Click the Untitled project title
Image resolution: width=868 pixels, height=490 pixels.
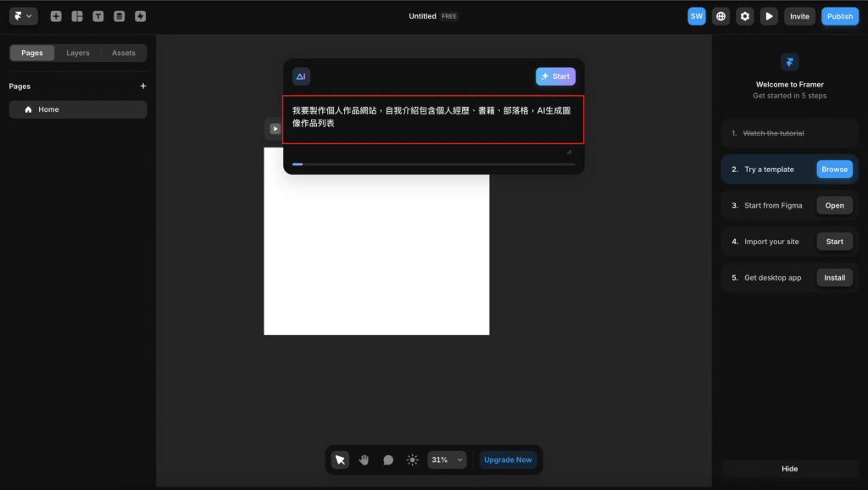422,16
